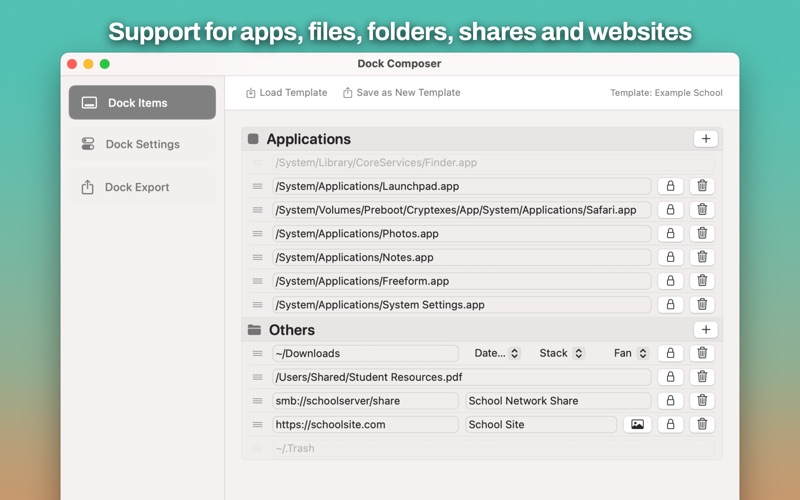
Task: Click the Applications section header icon
Action: coord(253,139)
